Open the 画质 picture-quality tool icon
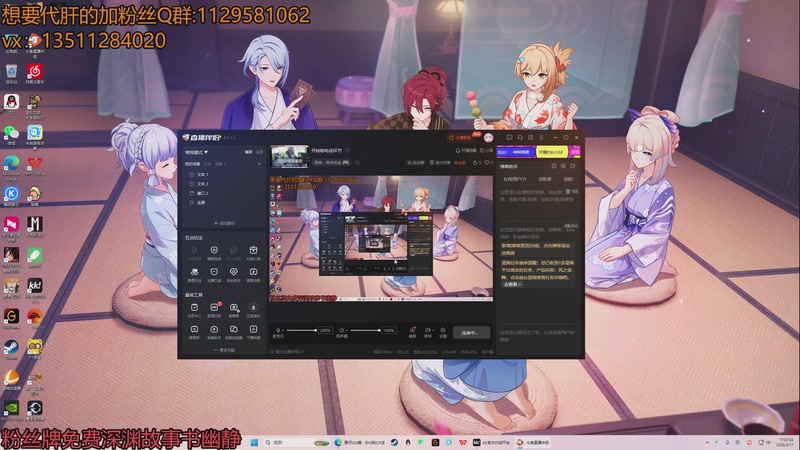Screen dimensions: 800x450 (x=412, y=332)
